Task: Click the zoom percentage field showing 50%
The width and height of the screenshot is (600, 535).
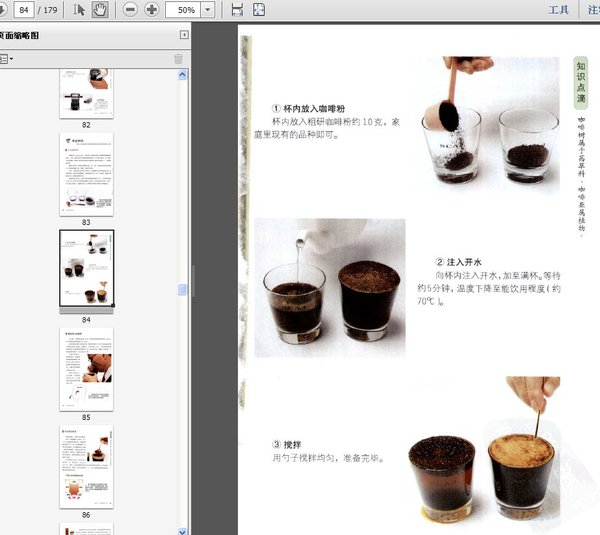Action: pyautogui.click(x=184, y=10)
